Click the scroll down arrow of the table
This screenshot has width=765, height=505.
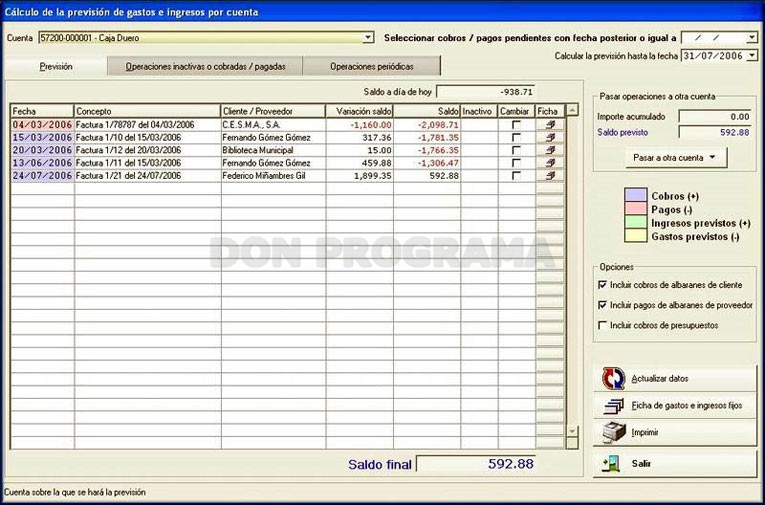[572, 431]
